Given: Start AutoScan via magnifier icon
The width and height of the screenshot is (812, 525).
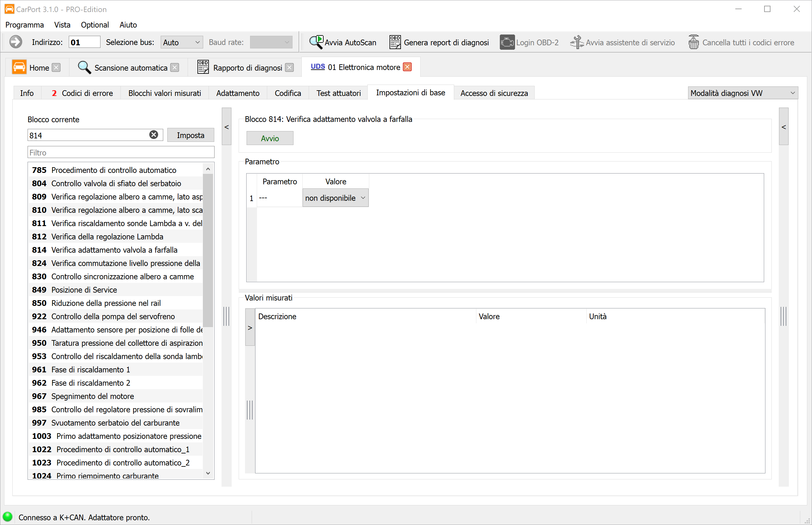Looking at the screenshot, I should coord(316,42).
